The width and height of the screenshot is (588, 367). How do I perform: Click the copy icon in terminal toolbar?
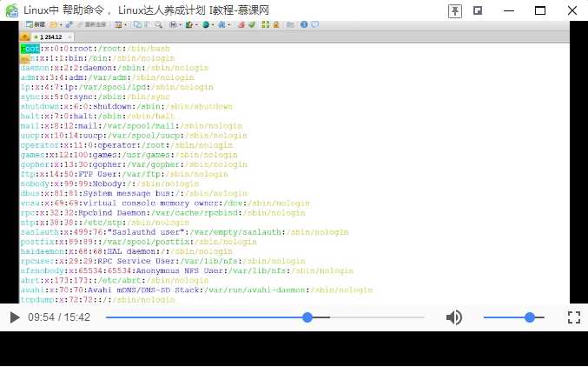tap(137, 25)
